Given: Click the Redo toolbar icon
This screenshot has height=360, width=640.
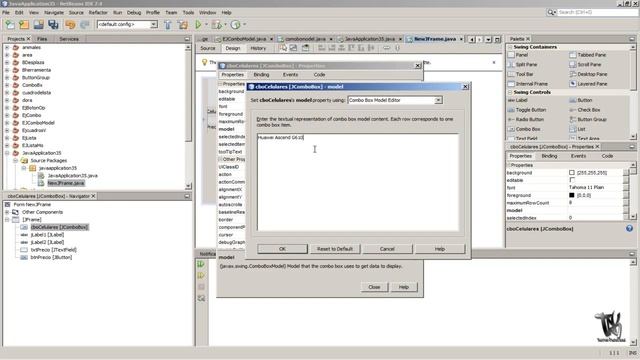Looking at the screenshot, I should [84, 24].
